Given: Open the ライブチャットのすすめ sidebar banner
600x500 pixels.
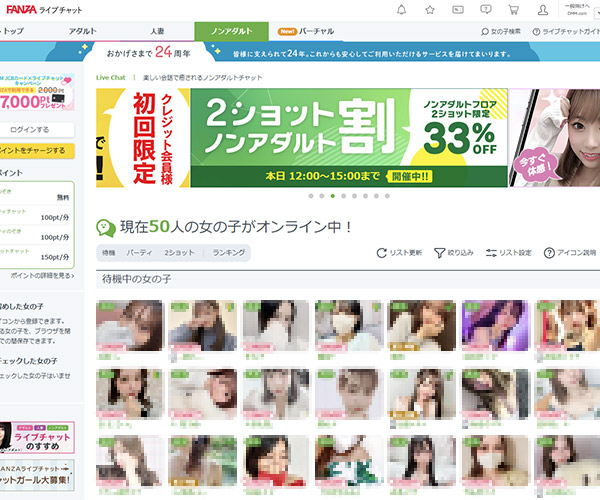Looking at the screenshot, I should pos(36,438).
